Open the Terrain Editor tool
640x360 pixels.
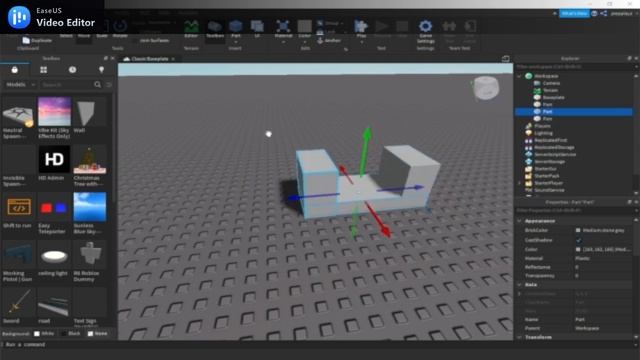click(191, 29)
